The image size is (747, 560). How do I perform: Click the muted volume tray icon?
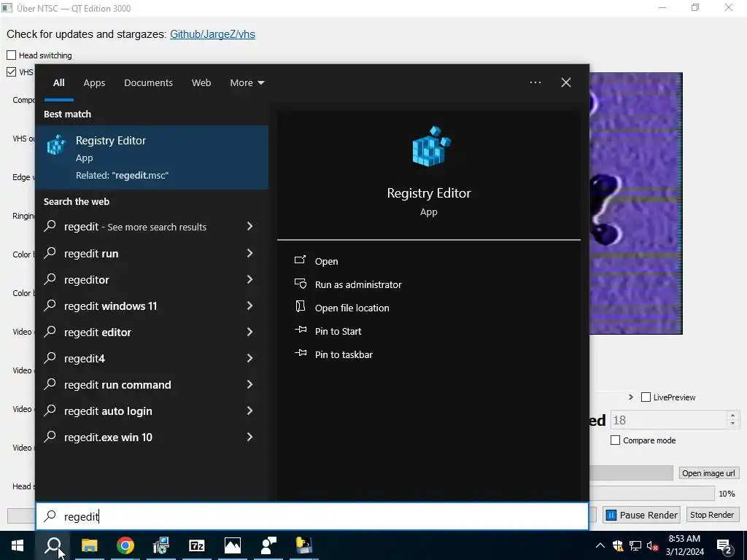click(653, 545)
